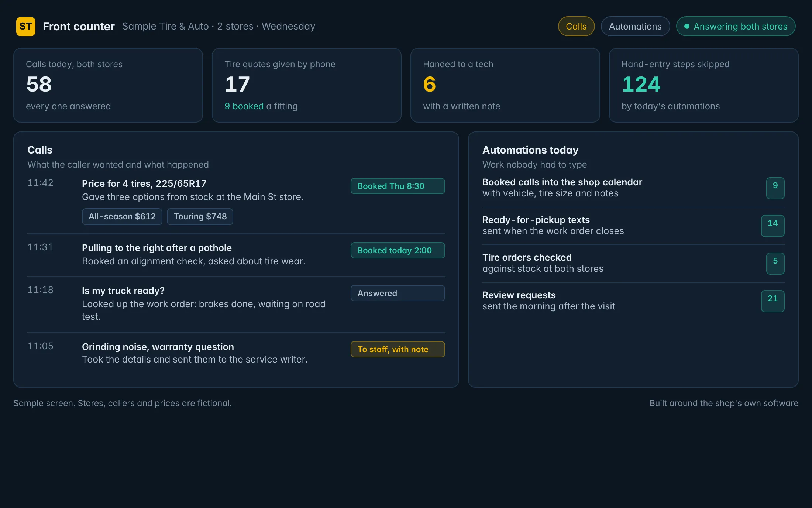Image resolution: width=812 pixels, height=508 pixels.
Task: Click the 11:05 call timestamp
Action: [x=41, y=346]
